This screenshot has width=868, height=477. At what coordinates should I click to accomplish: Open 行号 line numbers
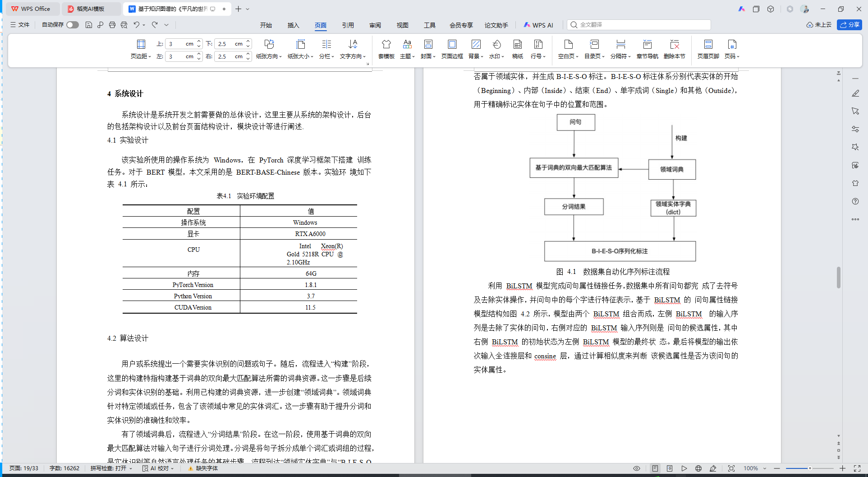click(x=538, y=49)
